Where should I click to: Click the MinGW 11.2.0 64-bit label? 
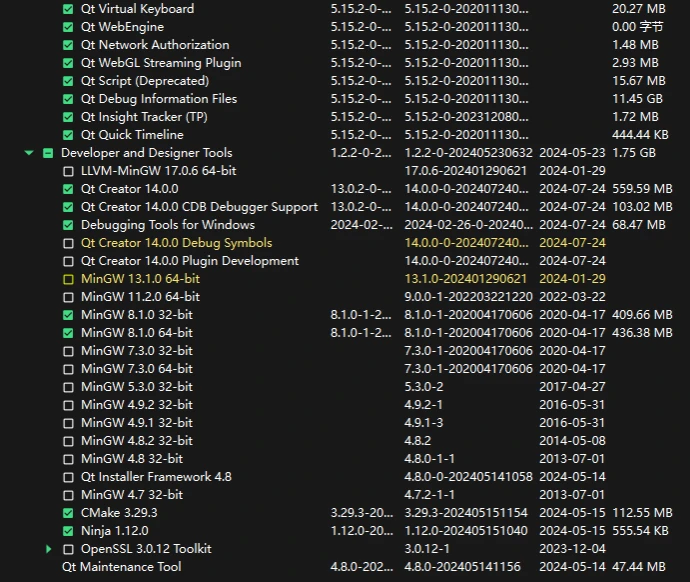(140, 297)
